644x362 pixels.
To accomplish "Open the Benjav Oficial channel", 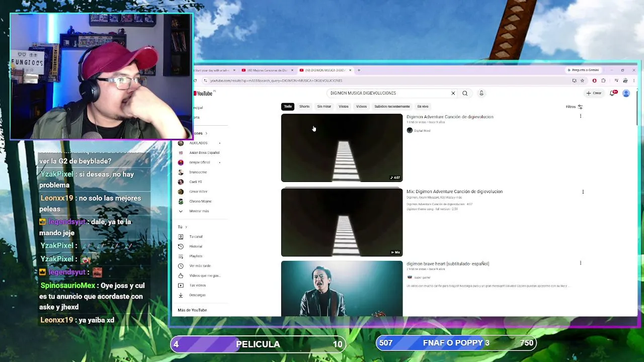I will pos(199,162).
